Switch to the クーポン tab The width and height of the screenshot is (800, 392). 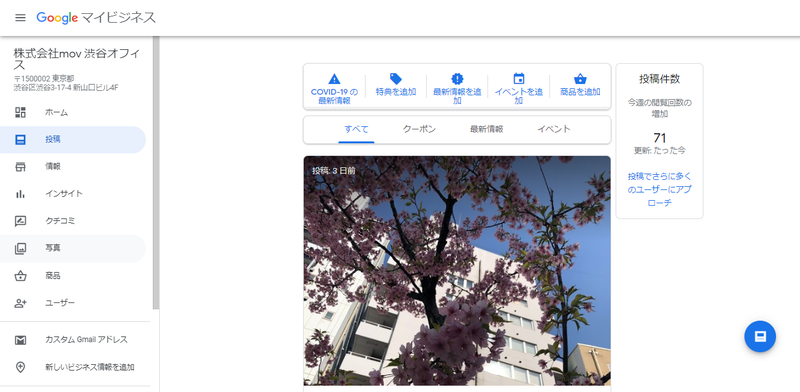coord(419,130)
